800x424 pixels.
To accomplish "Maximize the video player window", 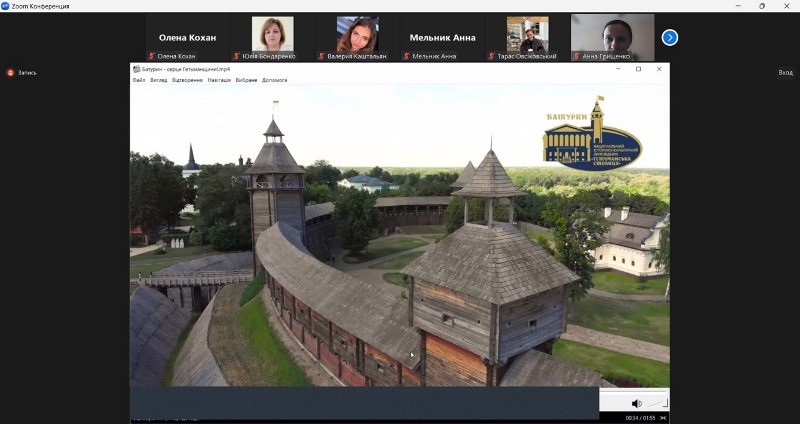I will point(638,69).
